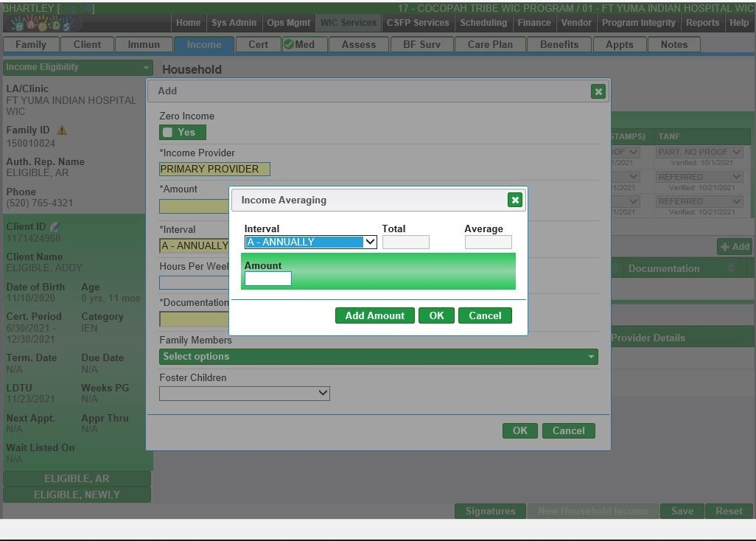Screen dimensions: 756x541
Task: Click the Add Amount button
Action: click(374, 315)
